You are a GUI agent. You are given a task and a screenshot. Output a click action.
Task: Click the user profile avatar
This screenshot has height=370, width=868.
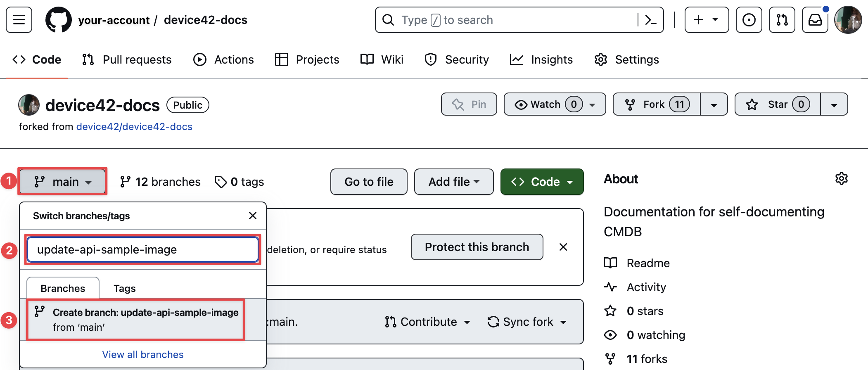pyautogui.click(x=848, y=20)
